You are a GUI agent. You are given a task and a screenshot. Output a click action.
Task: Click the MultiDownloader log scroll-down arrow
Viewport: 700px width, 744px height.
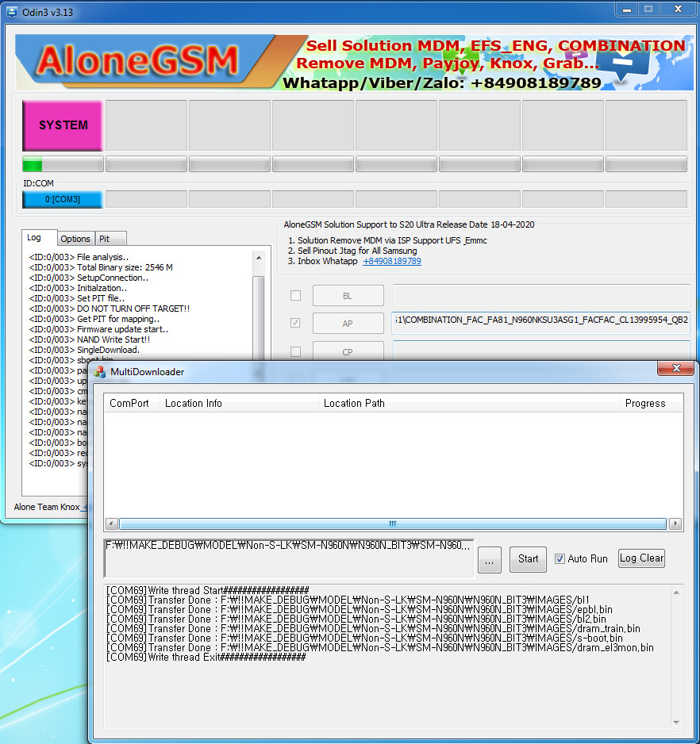coord(676,723)
